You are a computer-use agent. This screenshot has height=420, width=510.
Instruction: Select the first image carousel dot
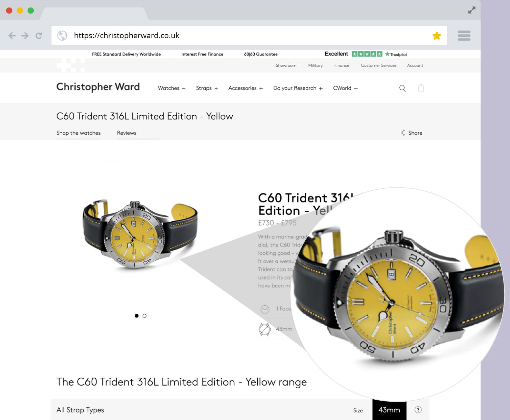tap(136, 316)
